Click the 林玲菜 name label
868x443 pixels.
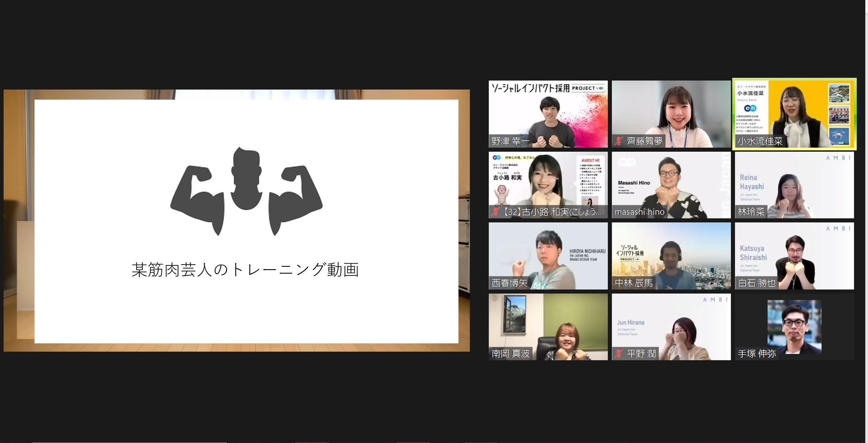751,212
